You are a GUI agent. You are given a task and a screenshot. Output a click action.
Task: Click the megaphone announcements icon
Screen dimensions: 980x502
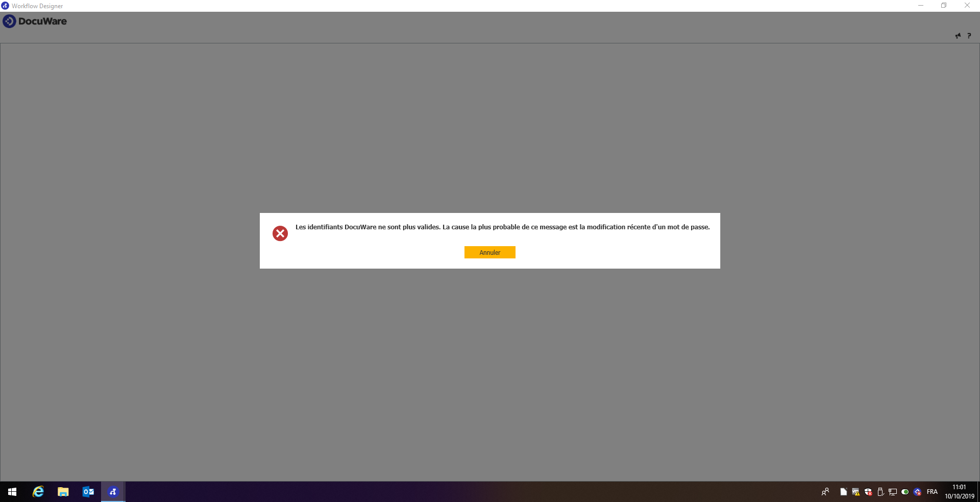(958, 36)
